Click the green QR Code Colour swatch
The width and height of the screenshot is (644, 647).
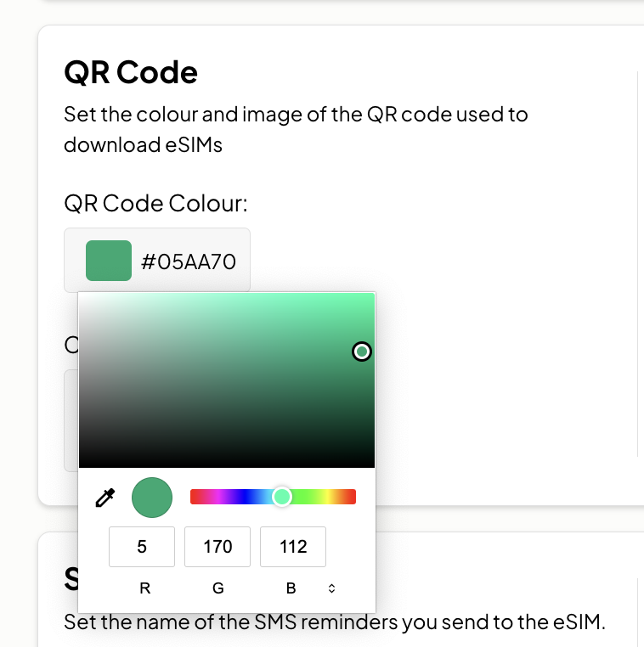(x=109, y=261)
